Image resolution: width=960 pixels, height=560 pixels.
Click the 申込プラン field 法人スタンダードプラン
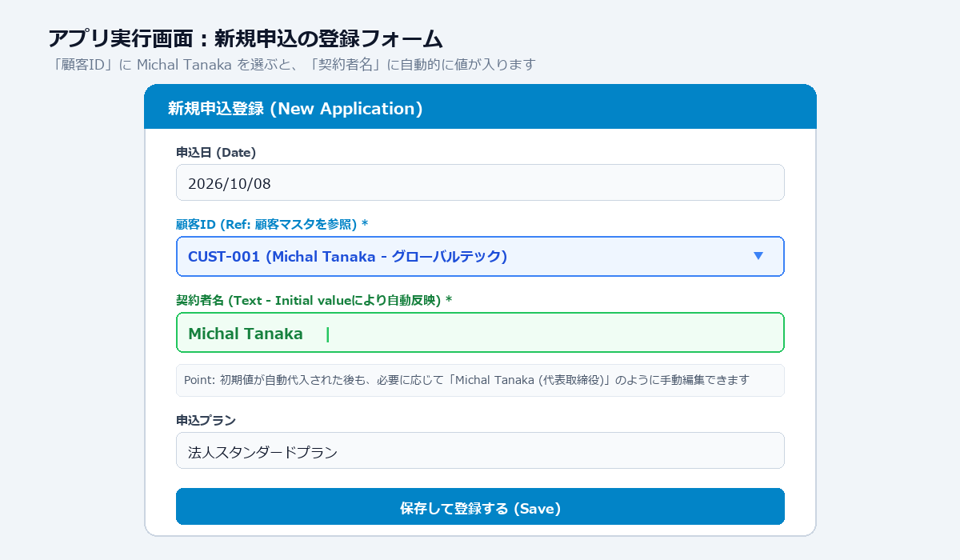(x=480, y=450)
